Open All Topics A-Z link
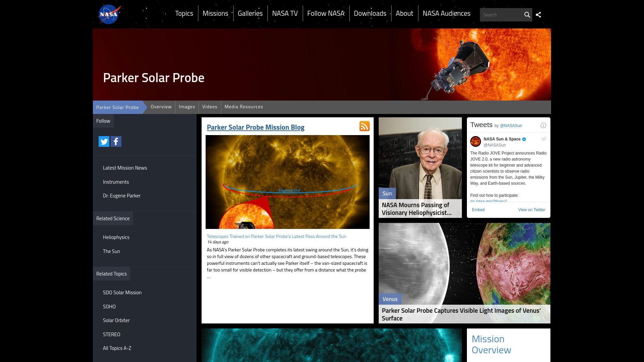Viewport: 644px width, 362px height. [117, 348]
